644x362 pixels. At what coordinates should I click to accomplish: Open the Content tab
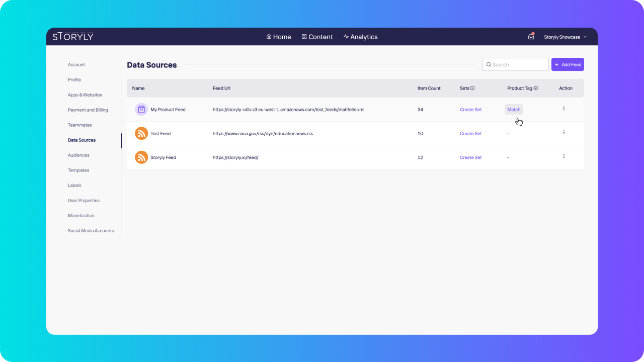(317, 37)
